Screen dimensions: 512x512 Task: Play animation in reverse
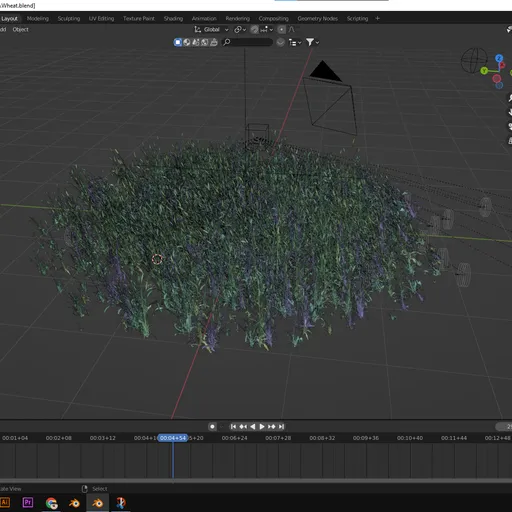pyautogui.click(x=253, y=427)
